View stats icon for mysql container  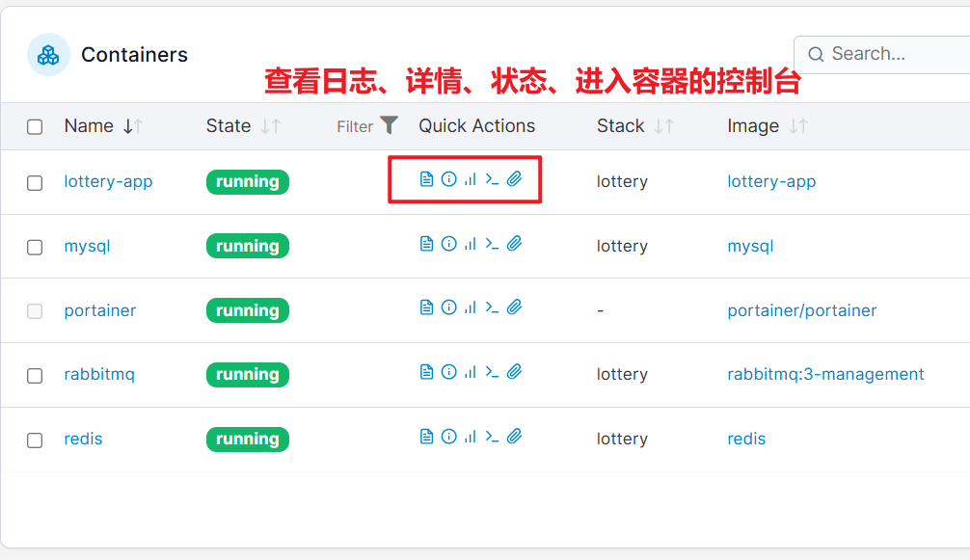tap(471, 244)
